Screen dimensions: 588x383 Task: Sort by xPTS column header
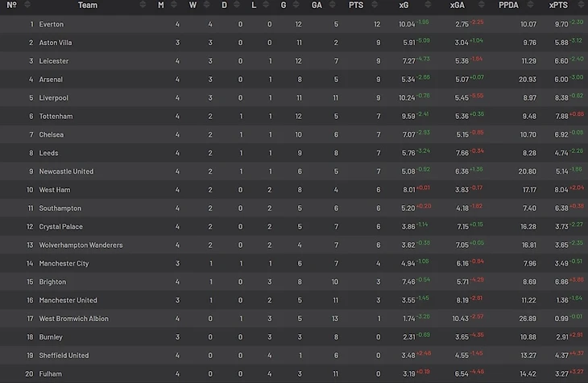[x=558, y=6]
